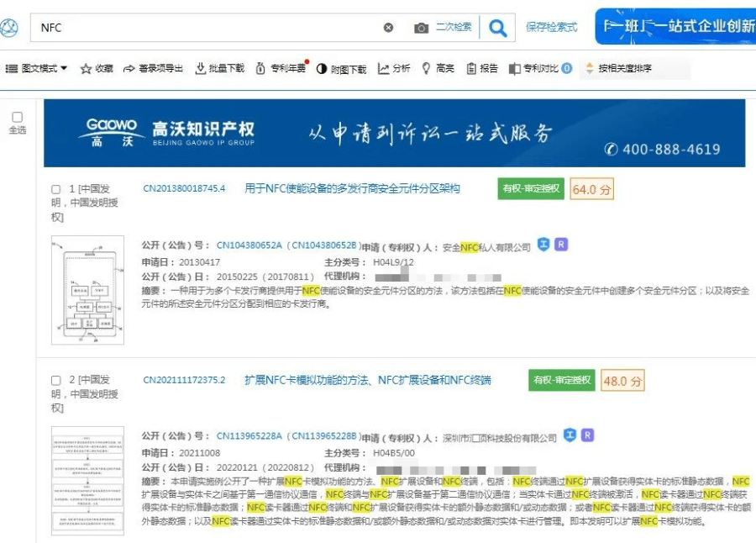
Task: Check the box for result 2
Action: tap(56, 381)
